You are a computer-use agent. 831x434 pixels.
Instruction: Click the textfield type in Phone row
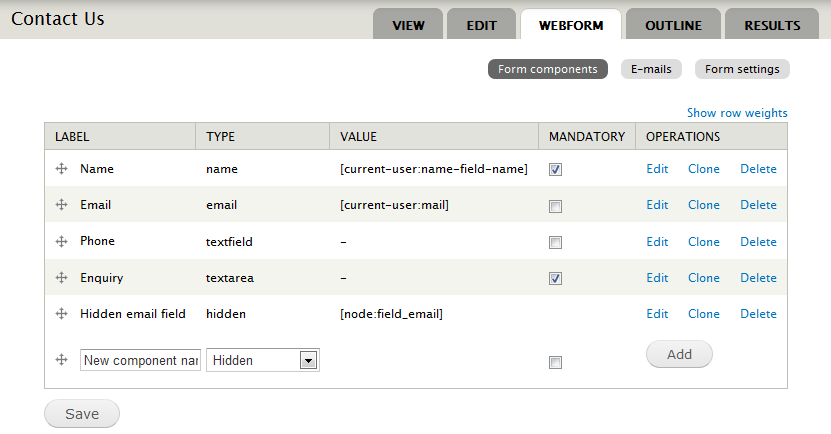229,242
